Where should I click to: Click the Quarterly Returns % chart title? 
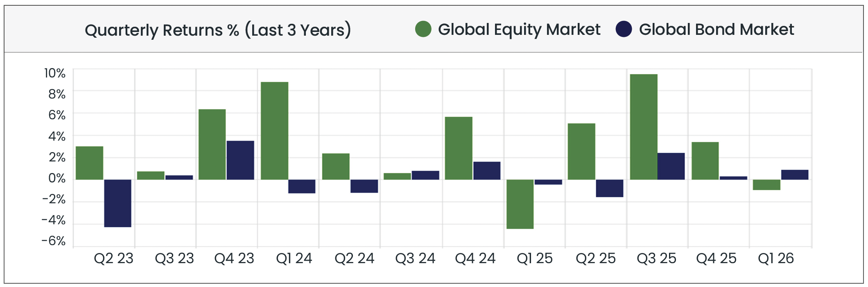[x=218, y=30]
